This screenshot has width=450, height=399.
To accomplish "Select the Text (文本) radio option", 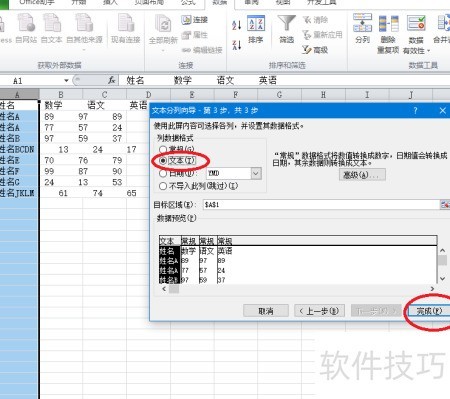I will point(163,161).
